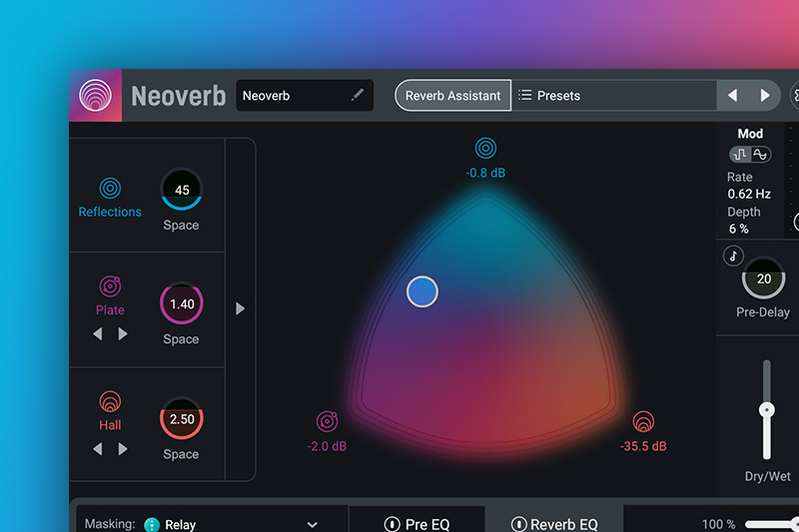799x532 pixels.
Task: Click the Dry/Wet slider handle
Action: pos(767,410)
